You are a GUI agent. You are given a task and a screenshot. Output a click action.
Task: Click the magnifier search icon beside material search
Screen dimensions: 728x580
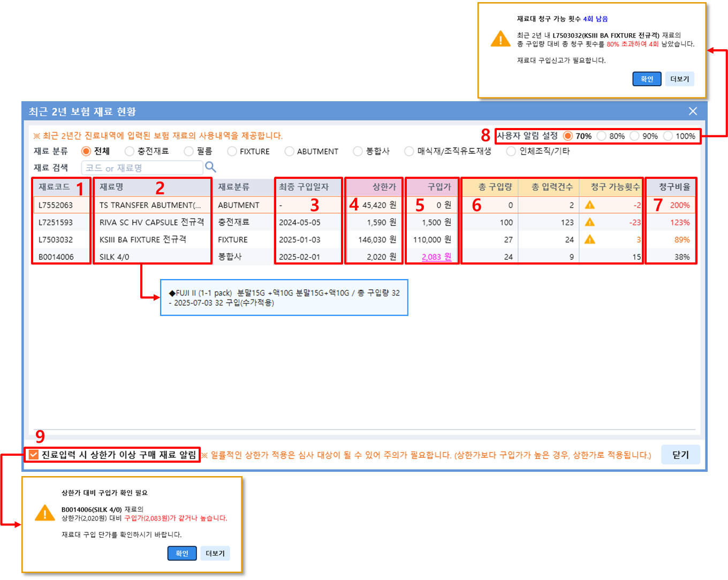pos(210,167)
